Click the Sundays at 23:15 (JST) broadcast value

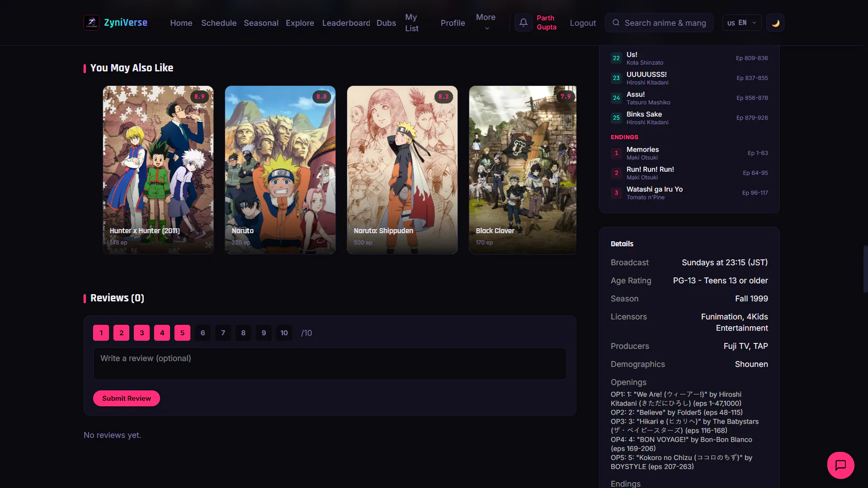tap(725, 263)
